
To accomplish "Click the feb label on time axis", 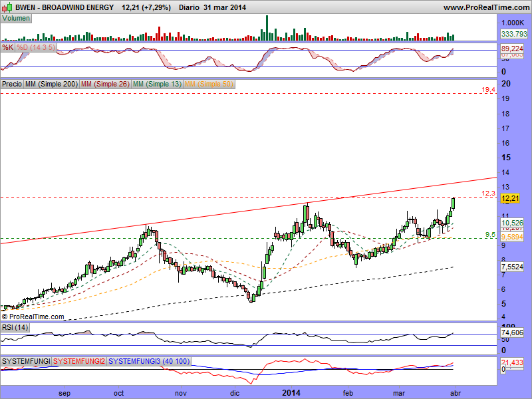I will tap(348, 393).
